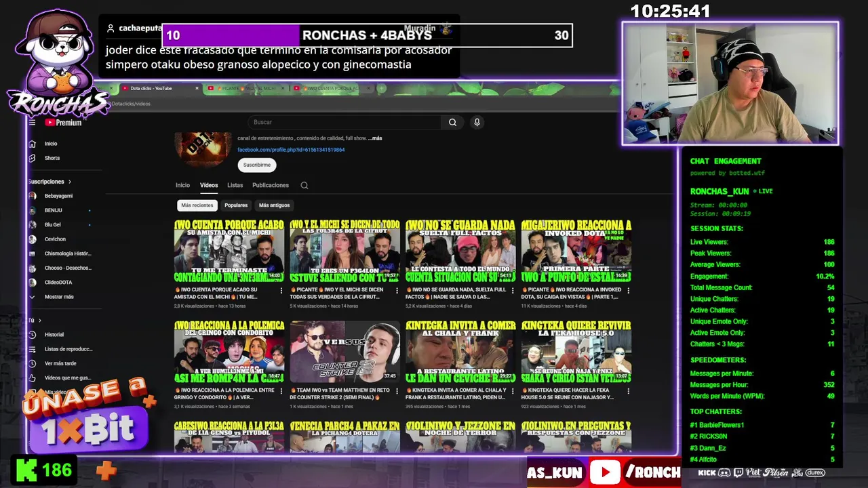868x488 pixels.
Task: Open KINGTEKA INVITA A COMER thumbnail
Action: tap(460, 352)
